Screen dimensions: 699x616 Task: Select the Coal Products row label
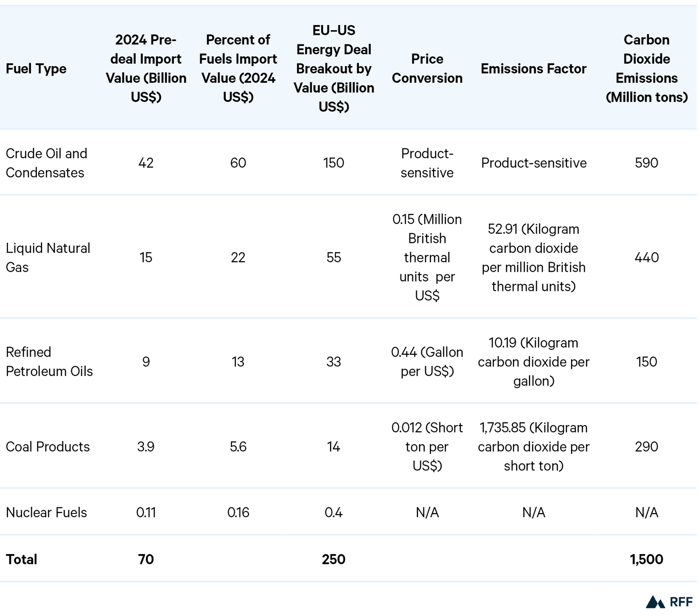[x=47, y=446]
